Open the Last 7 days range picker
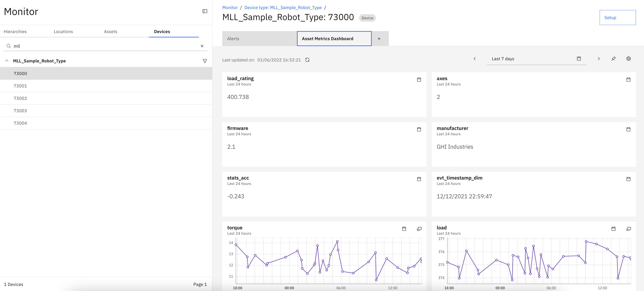 point(536,59)
